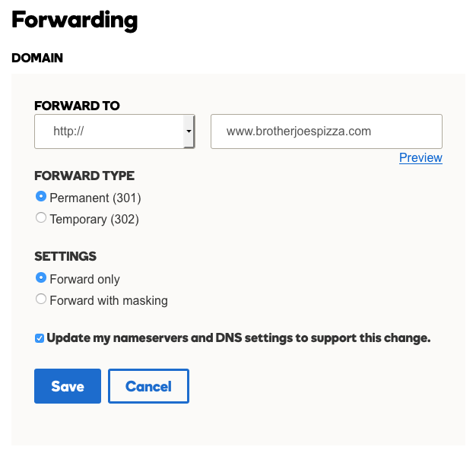Click the Permanent (301) label text

[x=95, y=198]
